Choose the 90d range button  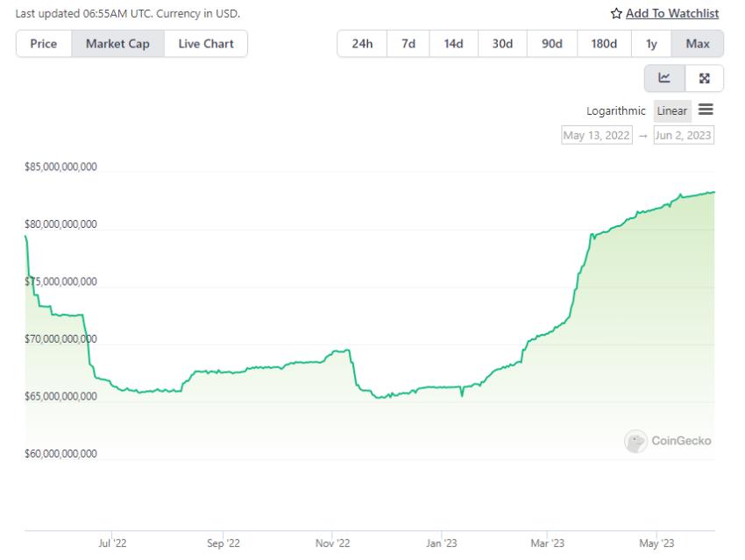click(x=551, y=44)
